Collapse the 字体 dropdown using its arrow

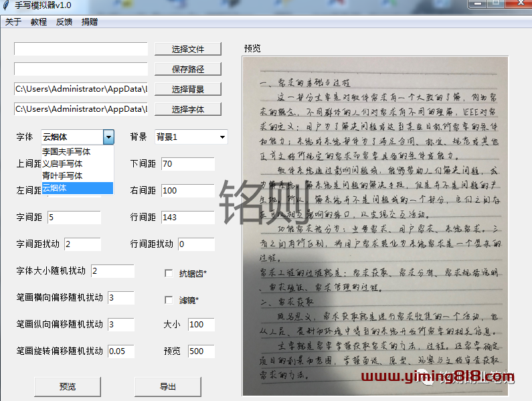[x=108, y=137]
